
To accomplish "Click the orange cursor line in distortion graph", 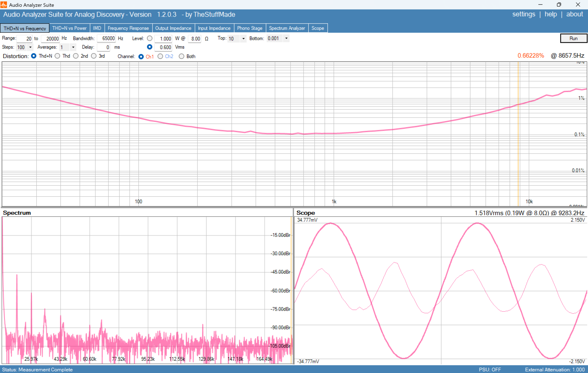I will [518, 134].
